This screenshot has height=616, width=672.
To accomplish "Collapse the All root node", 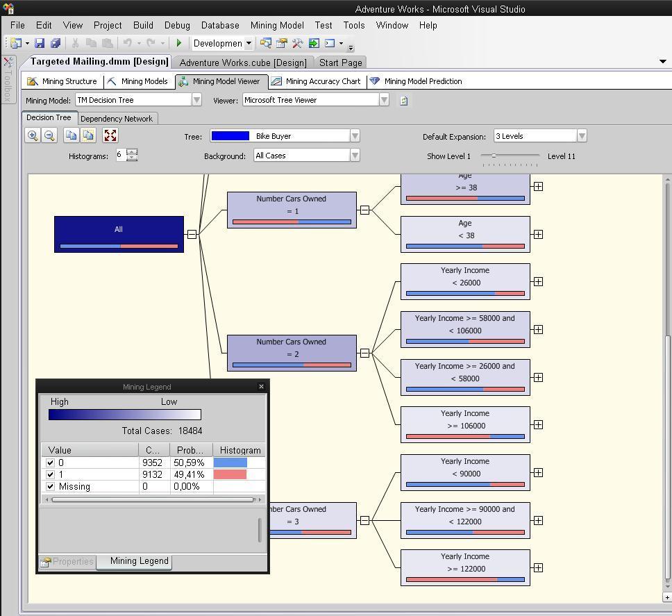I will pyautogui.click(x=192, y=235).
